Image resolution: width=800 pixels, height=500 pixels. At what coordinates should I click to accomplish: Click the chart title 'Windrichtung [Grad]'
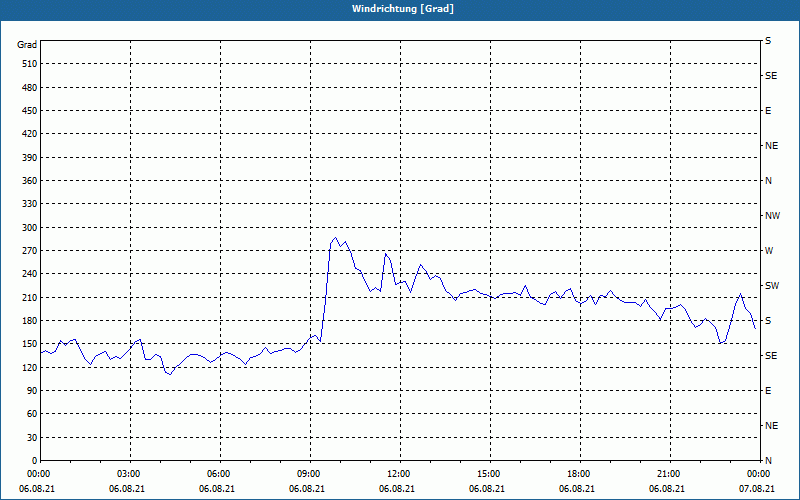tap(403, 9)
